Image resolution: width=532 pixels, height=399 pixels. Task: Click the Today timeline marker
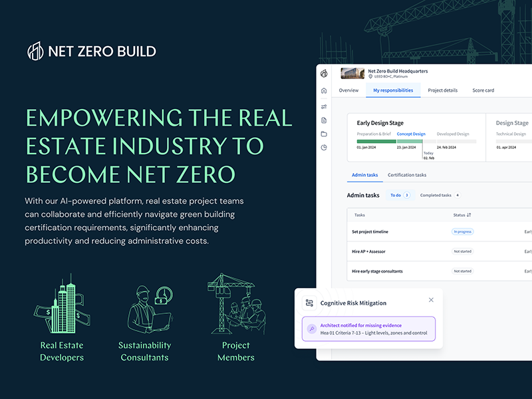click(x=428, y=156)
